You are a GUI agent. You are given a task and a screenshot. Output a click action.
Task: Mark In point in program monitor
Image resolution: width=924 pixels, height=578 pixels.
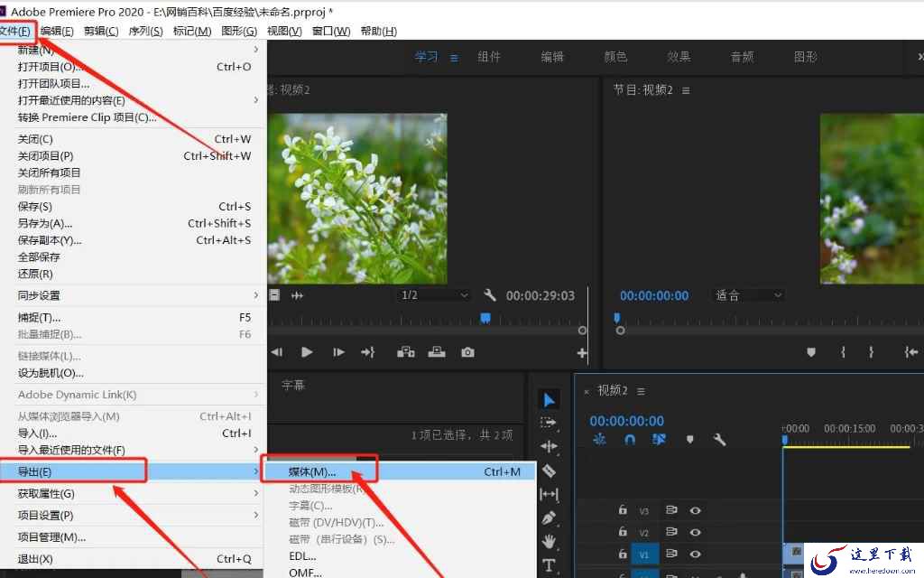tap(843, 352)
